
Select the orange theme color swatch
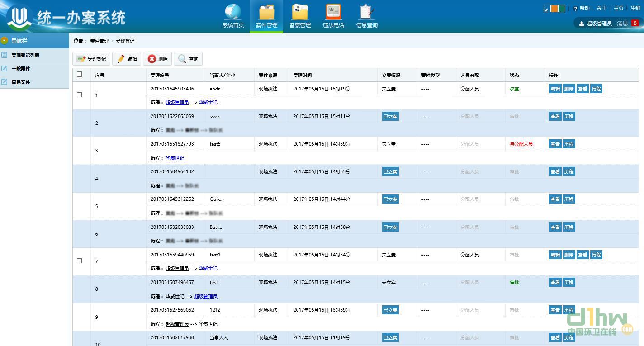click(x=554, y=9)
